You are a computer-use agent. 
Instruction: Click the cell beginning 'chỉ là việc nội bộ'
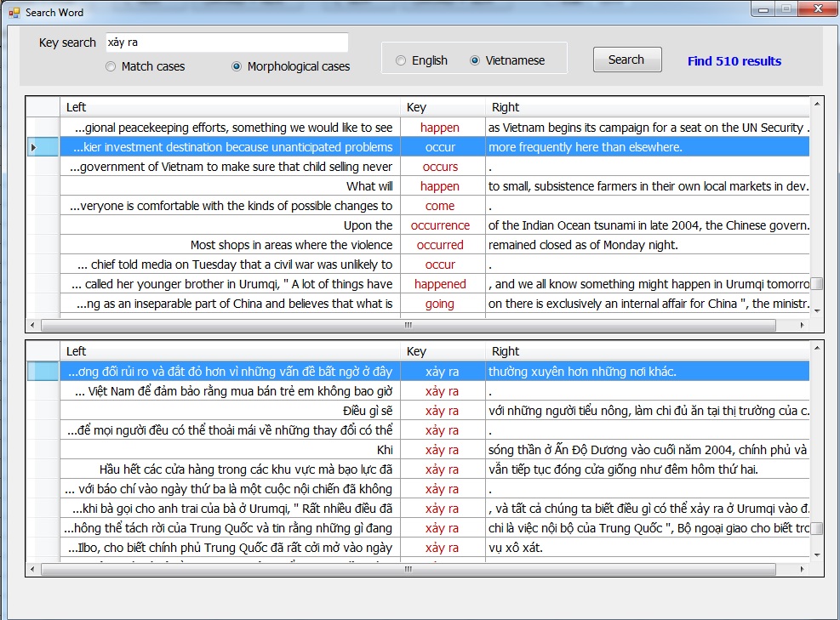coord(648,528)
